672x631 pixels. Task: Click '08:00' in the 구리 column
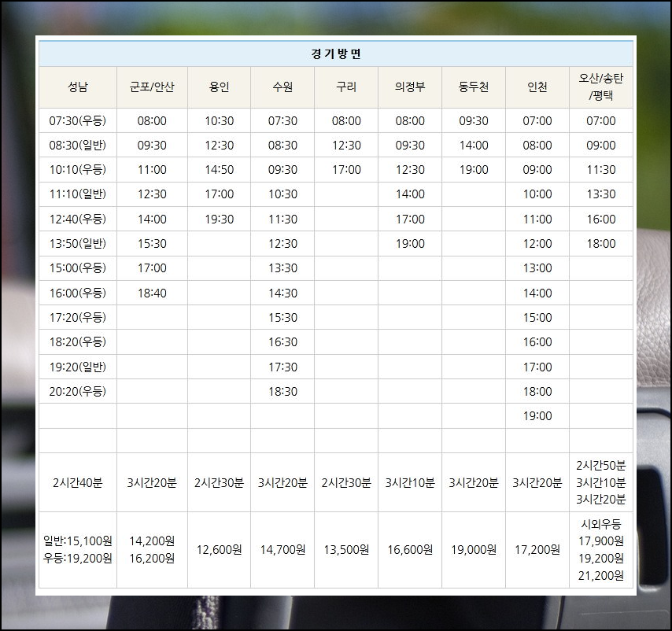click(x=346, y=120)
